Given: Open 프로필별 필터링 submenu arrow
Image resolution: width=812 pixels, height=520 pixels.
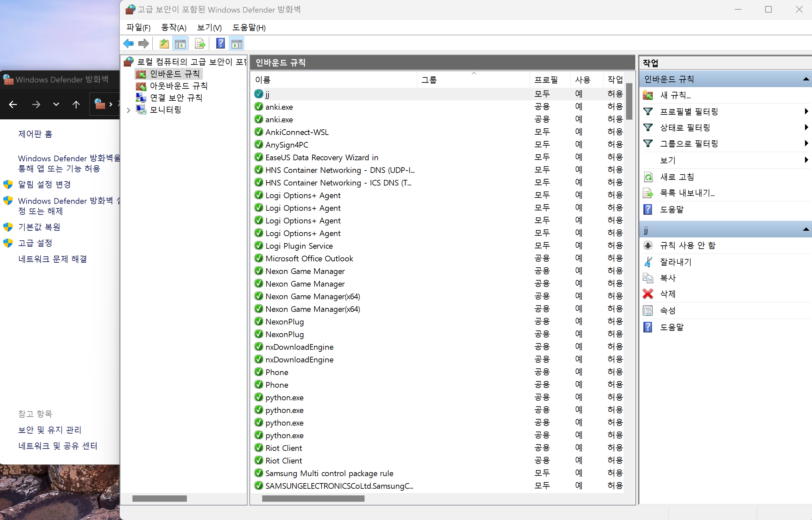Looking at the screenshot, I should point(806,111).
